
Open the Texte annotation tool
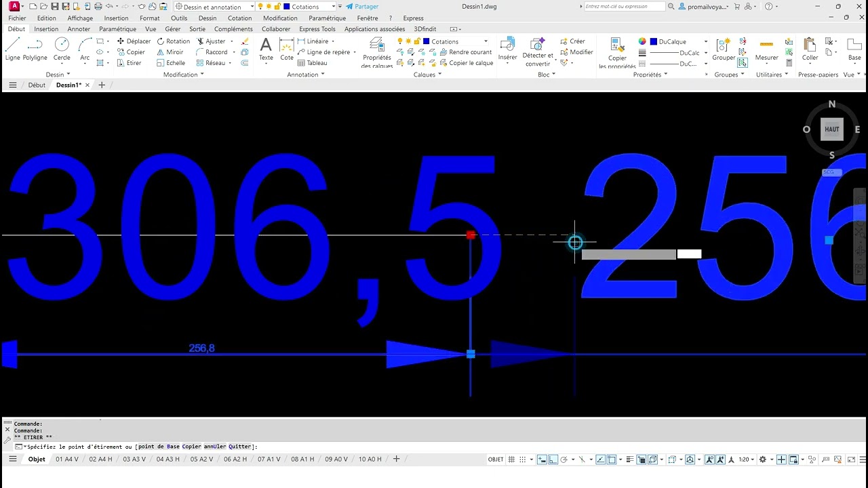pos(266,49)
